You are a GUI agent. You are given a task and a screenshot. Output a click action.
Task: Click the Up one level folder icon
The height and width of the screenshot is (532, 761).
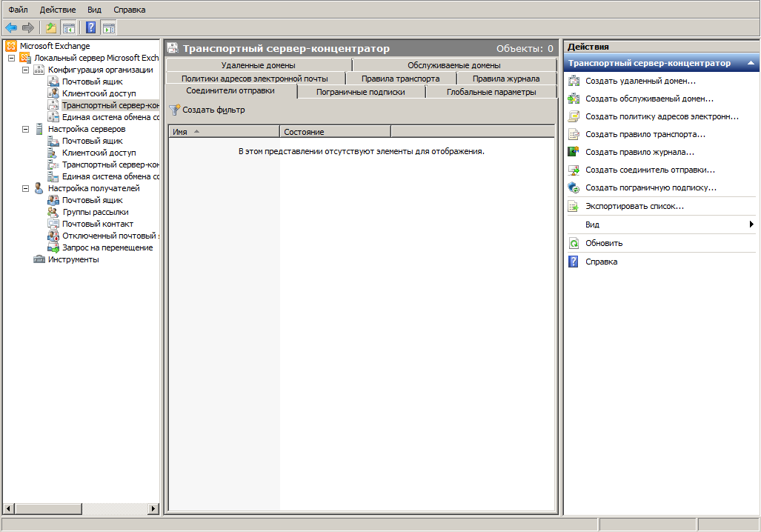pos(51,28)
